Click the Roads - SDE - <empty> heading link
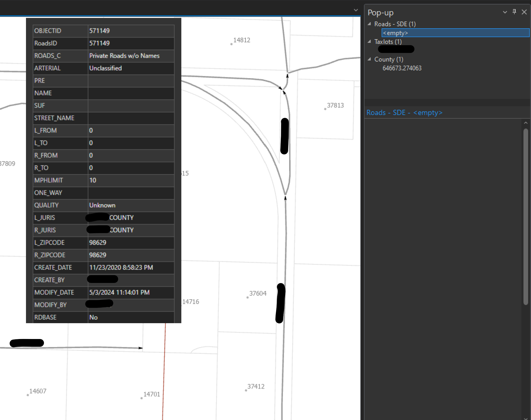This screenshot has width=531, height=420. (x=404, y=112)
